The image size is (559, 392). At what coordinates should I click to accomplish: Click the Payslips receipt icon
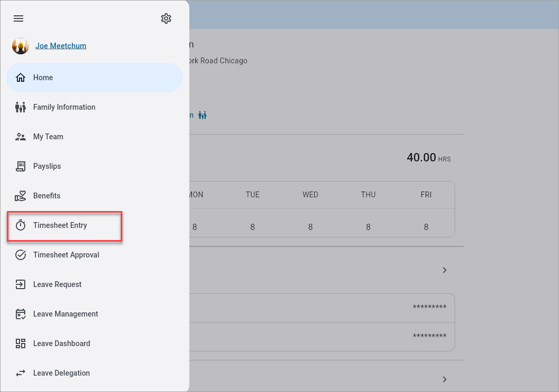point(21,166)
